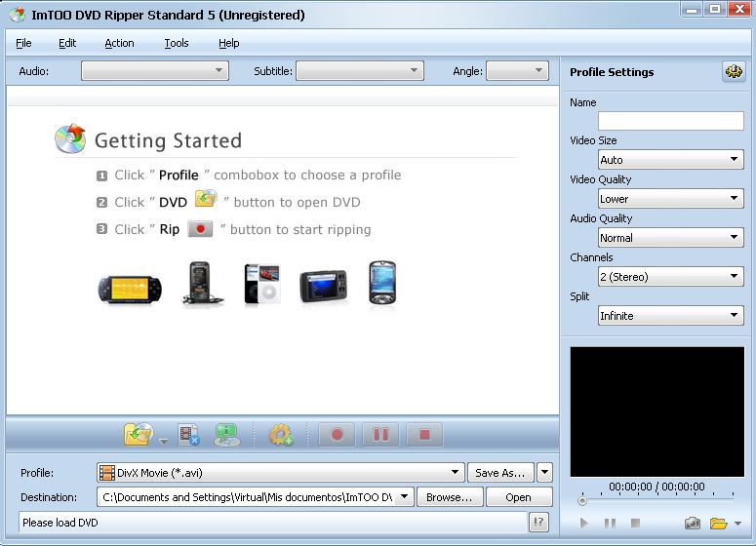Click the PDA pocket PC image
Screen dimensions: 756x546
coord(382,283)
